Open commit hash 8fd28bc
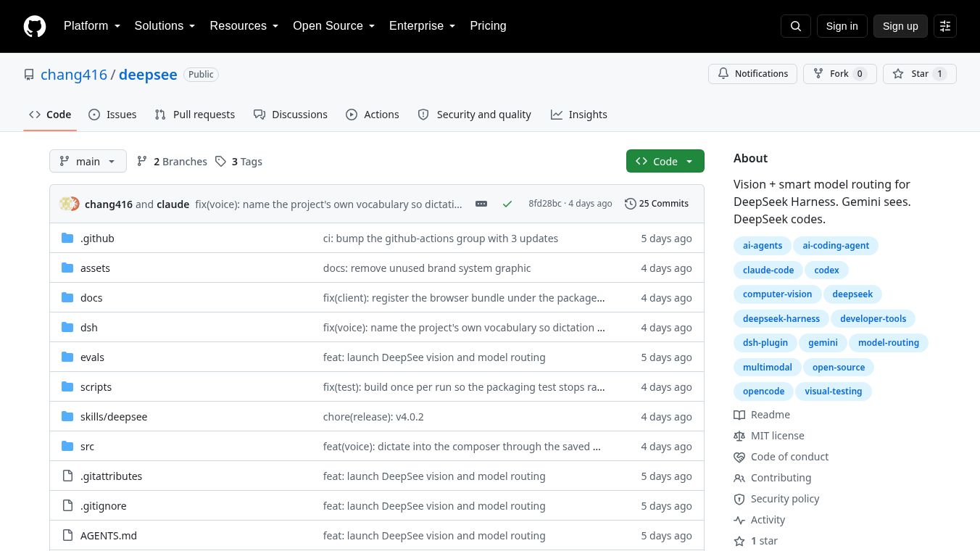This screenshot has width=980, height=551. click(545, 204)
